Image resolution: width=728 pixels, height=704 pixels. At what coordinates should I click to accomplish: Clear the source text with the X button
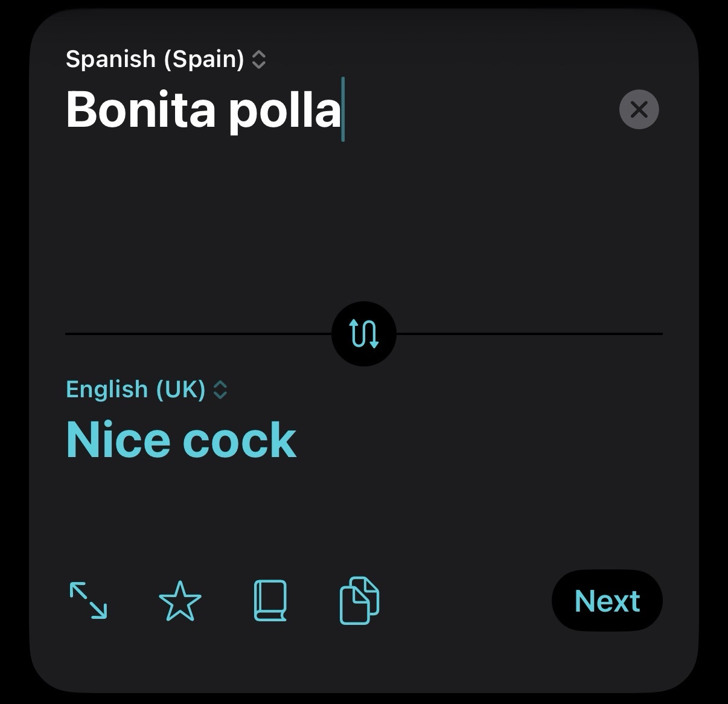click(x=639, y=110)
